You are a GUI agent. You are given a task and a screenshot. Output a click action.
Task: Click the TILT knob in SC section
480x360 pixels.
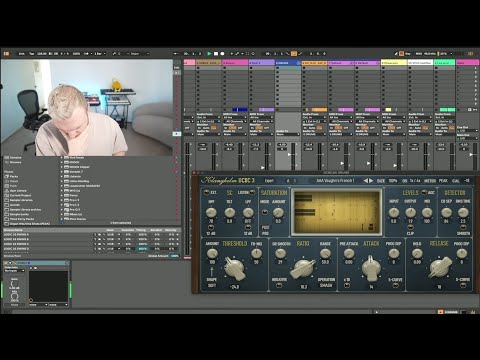[x=229, y=212]
